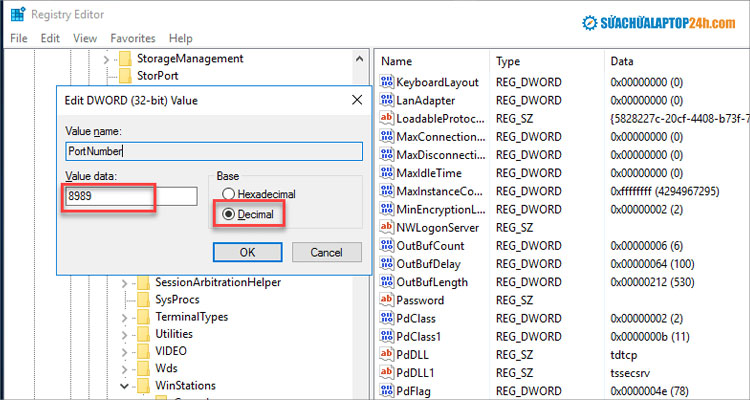Click the SysProcs folder icon

143,300
